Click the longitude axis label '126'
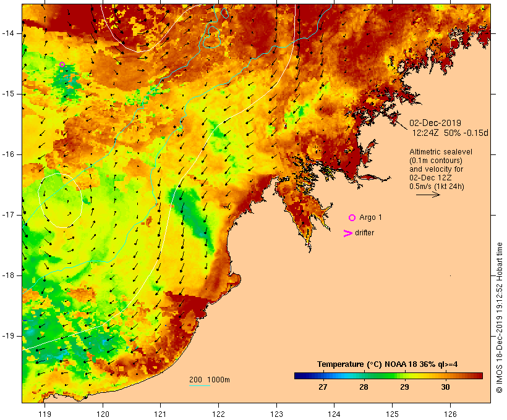The height and width of the screenshot is (420, 507). coord(450,414)
